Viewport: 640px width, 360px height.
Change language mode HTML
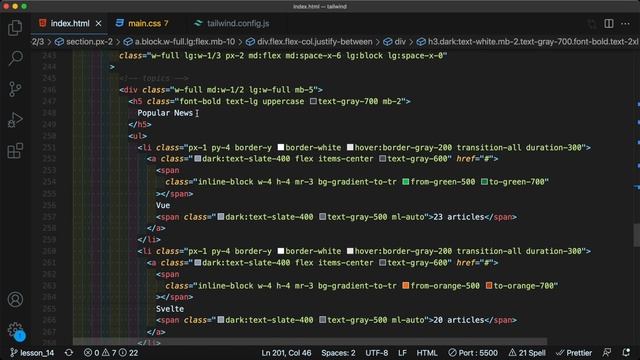(x=427, y=353)
